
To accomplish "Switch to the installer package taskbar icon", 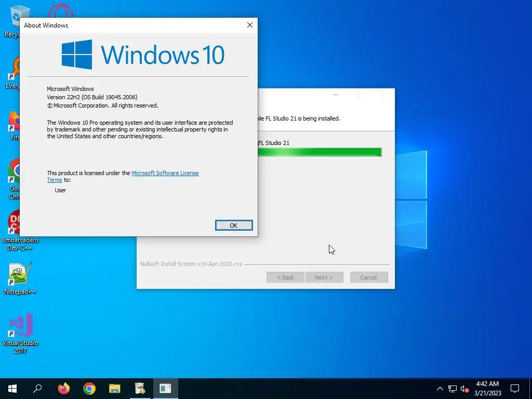I will point(140,389).
